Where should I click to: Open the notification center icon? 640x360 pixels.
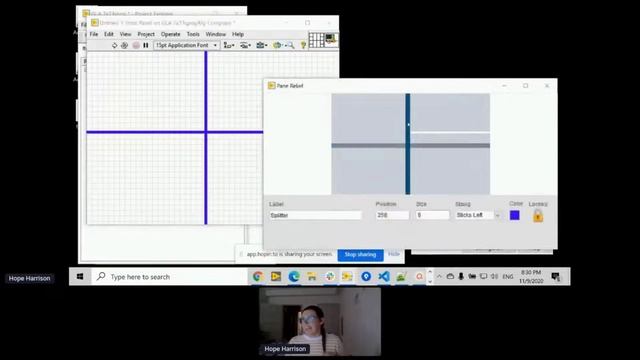(x=556, y=277)
